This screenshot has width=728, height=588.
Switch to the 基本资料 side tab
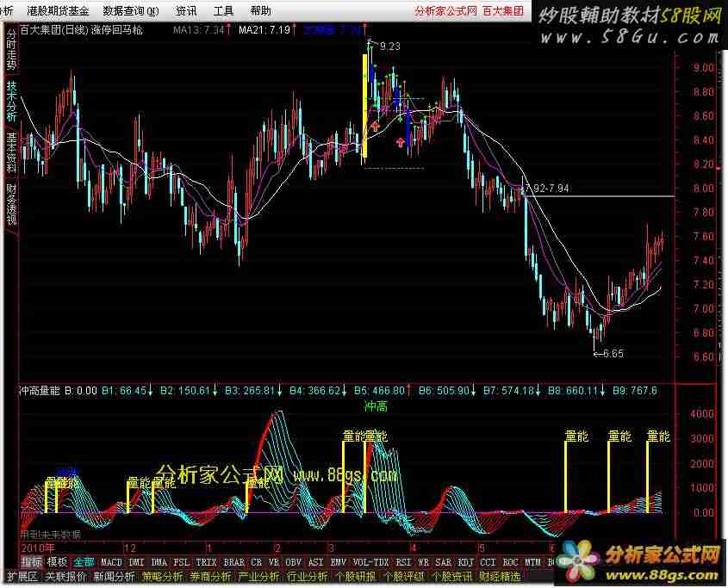click(11, 152)
